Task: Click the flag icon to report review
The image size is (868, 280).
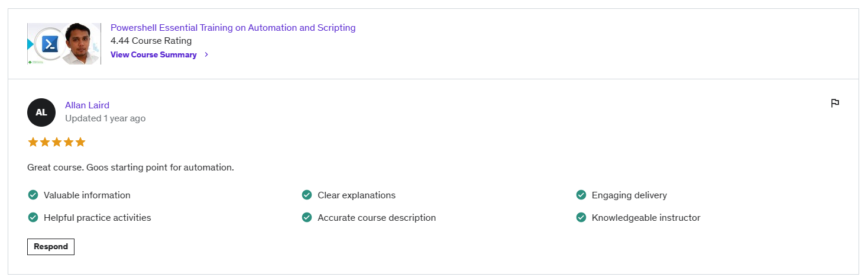Action: tap(835, 104)
